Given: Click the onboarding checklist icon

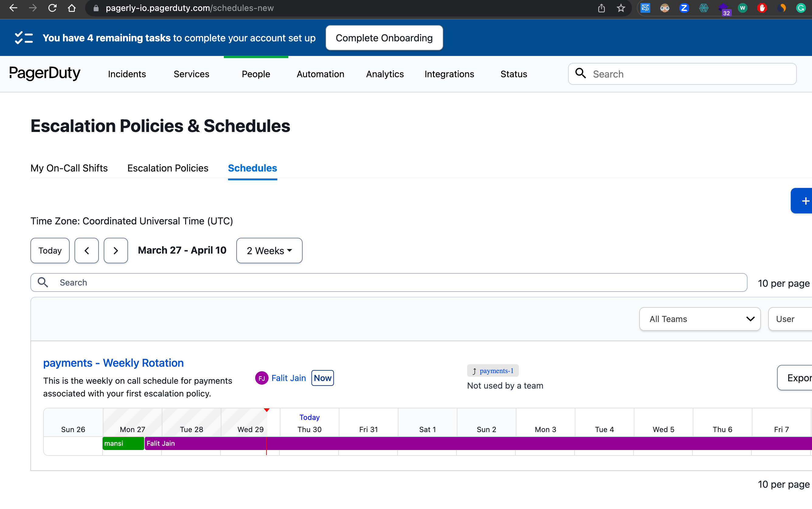Looking at the screenshot, I should 23,38.
